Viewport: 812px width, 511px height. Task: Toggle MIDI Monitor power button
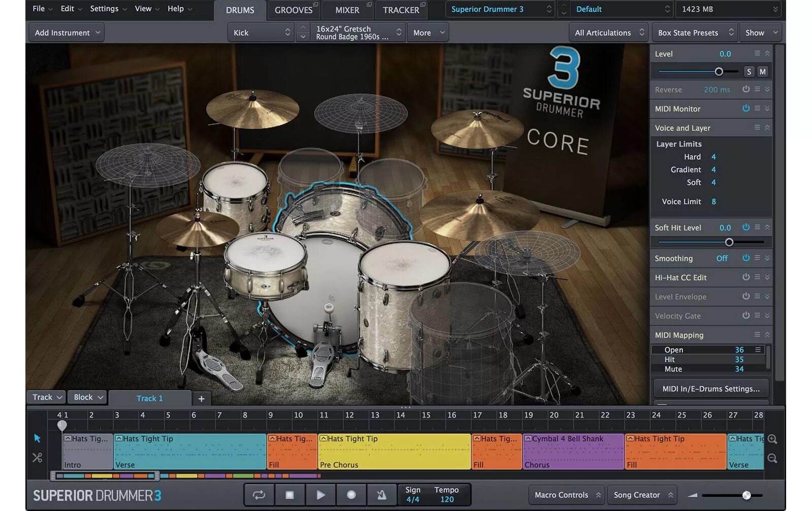click(x=746, y=108)
